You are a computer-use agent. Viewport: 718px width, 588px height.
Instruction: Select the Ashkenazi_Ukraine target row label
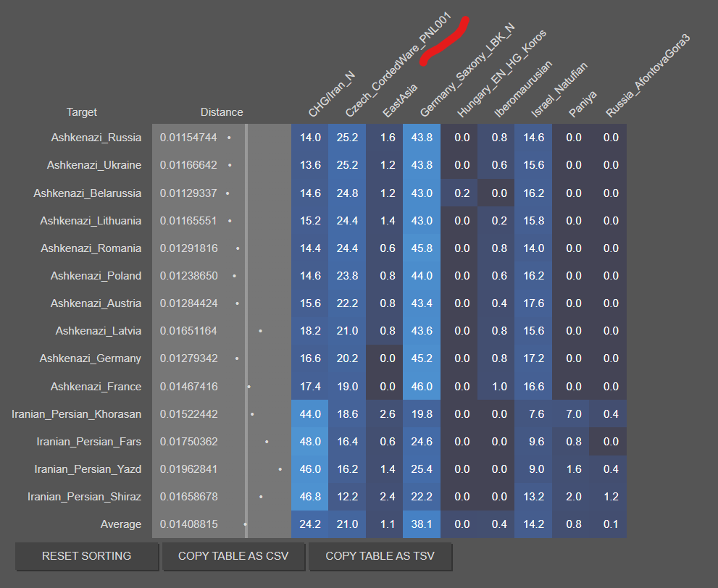[94, 165]
